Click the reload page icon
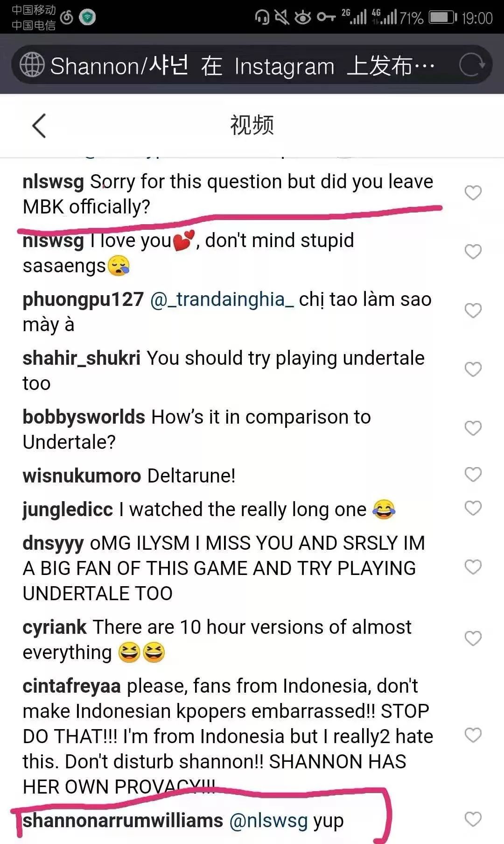Viewport: 504px width, 844px height. tap(472, 65)
